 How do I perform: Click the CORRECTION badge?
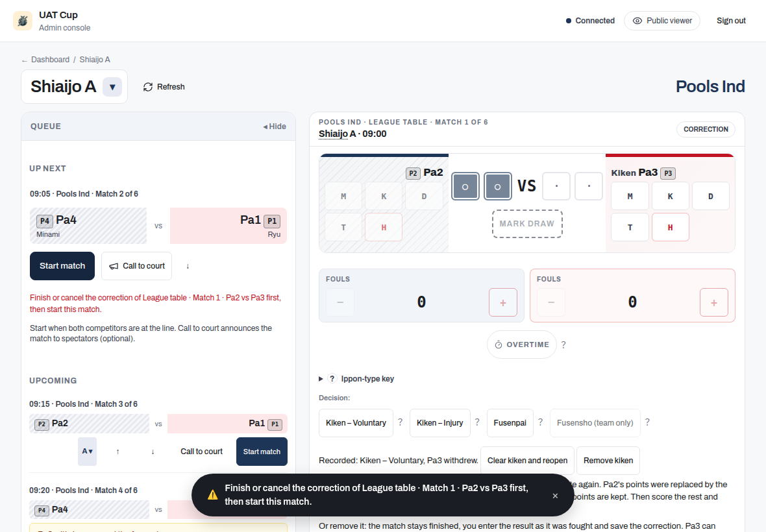[706, 129]
